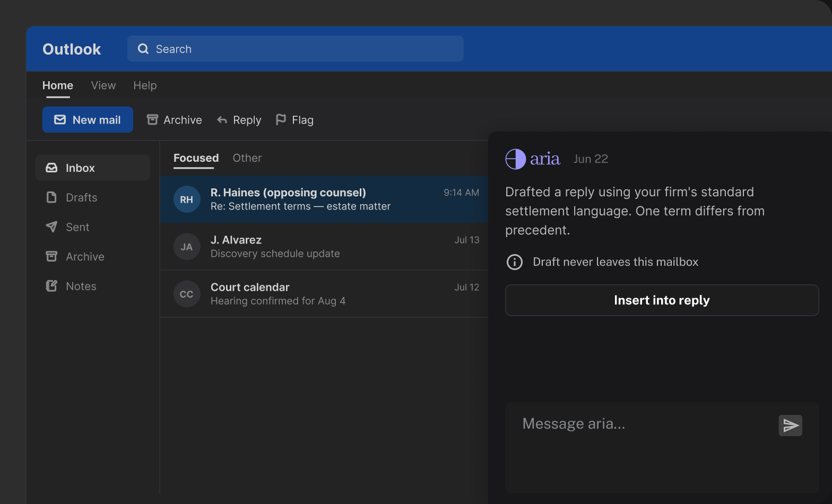Click the Outlook title logo
Screen dimensions: 832x504
pyautogui.click(x=72, y=49)
